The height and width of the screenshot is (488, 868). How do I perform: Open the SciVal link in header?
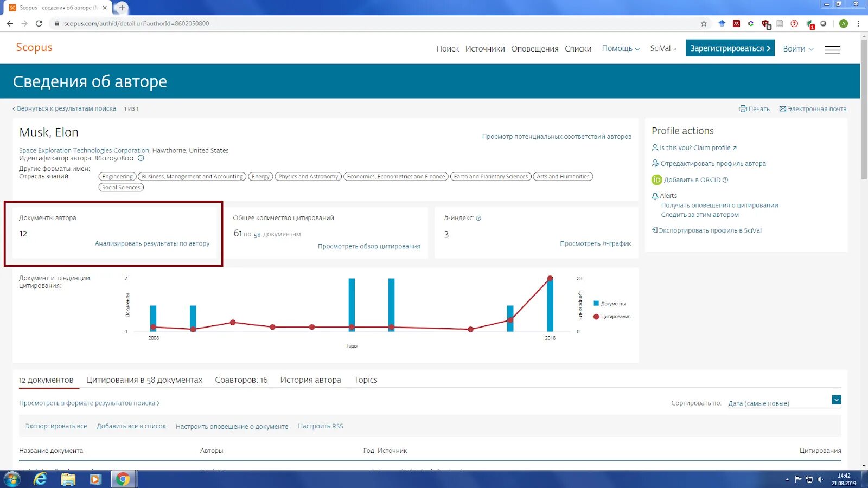663,49
